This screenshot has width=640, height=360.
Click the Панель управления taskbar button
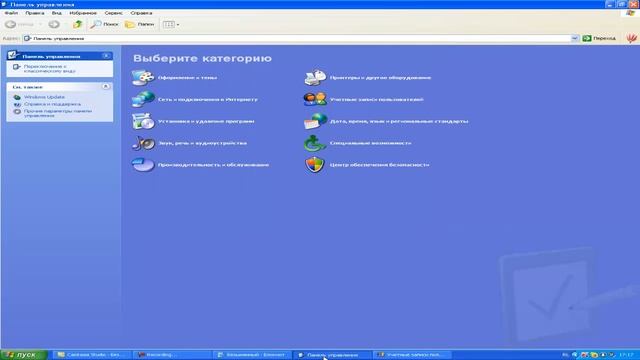pyautogui.click(x=333, y=355)
